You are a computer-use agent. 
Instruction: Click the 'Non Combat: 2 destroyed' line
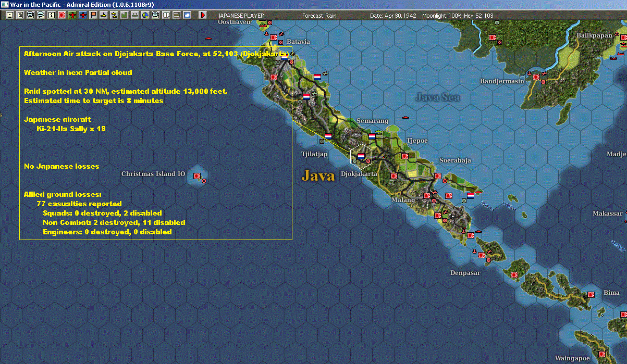[x=114, y=222]
